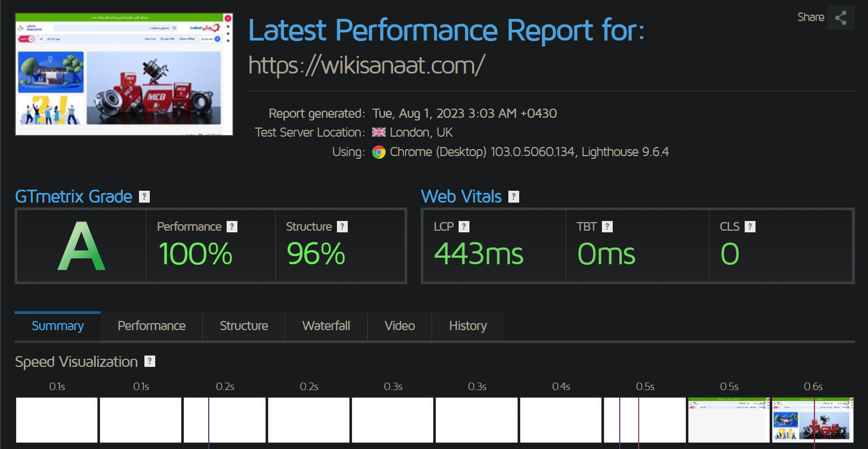This screenshot has width=868, height=449.
Task: Click the Share icon button
Action: (x=840, y=18)
